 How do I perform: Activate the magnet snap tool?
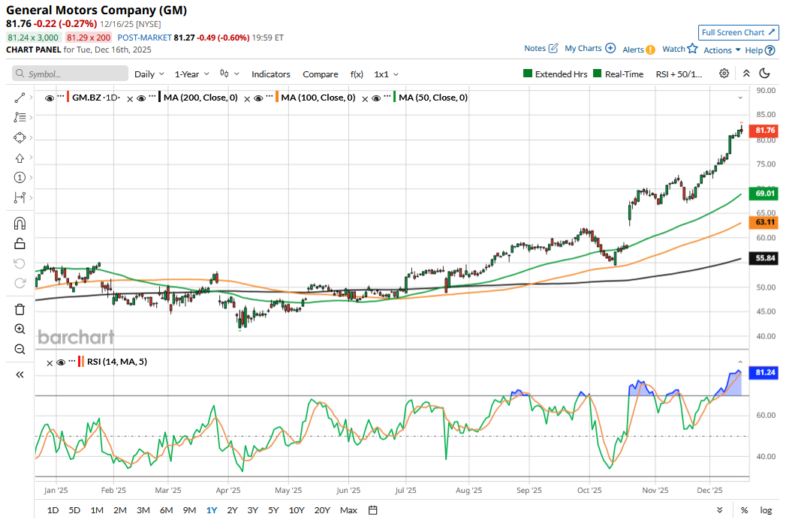(20, 224)
